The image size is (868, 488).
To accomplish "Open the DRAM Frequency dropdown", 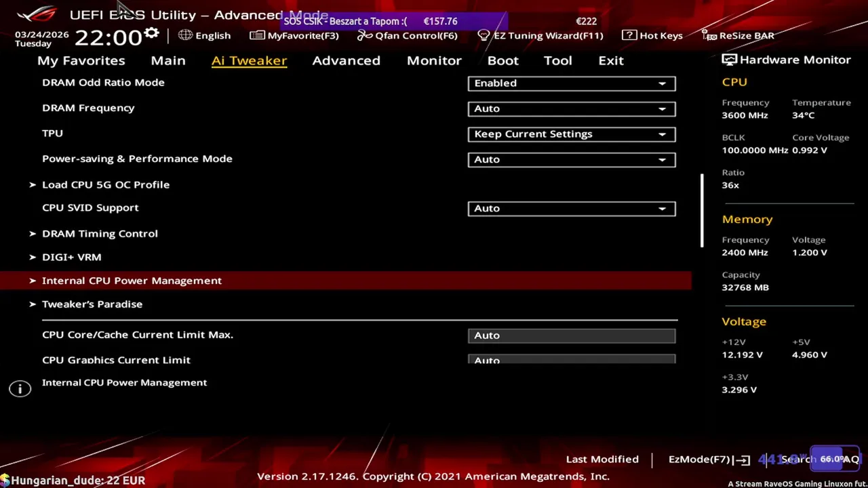I will 572,108.
